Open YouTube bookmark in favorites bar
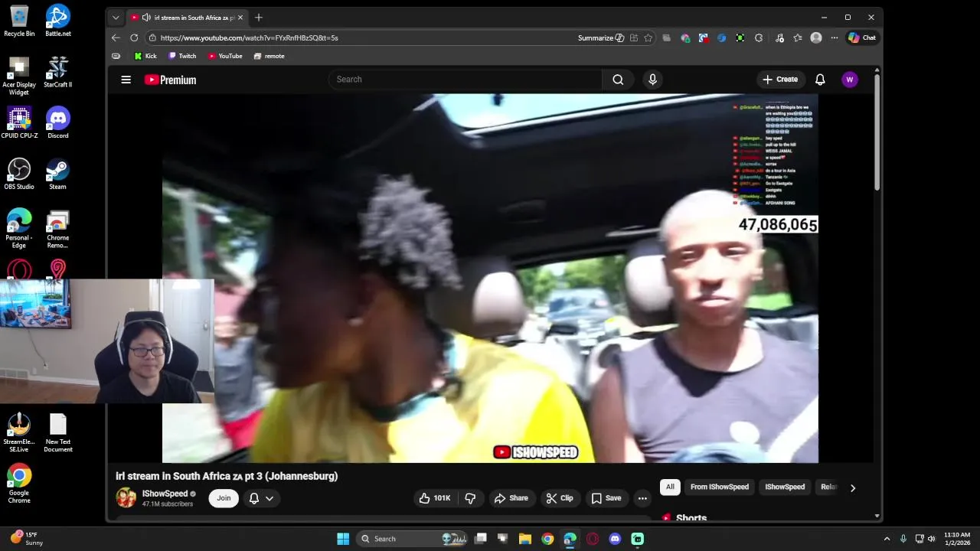The height and width of the screenshot is (551, 980). [x=225, y=56]
